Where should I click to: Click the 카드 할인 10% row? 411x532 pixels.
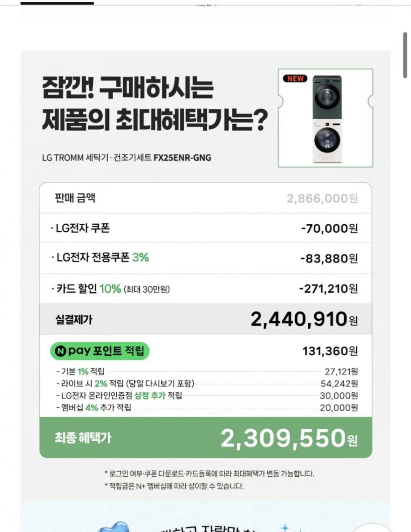(205, 289)
